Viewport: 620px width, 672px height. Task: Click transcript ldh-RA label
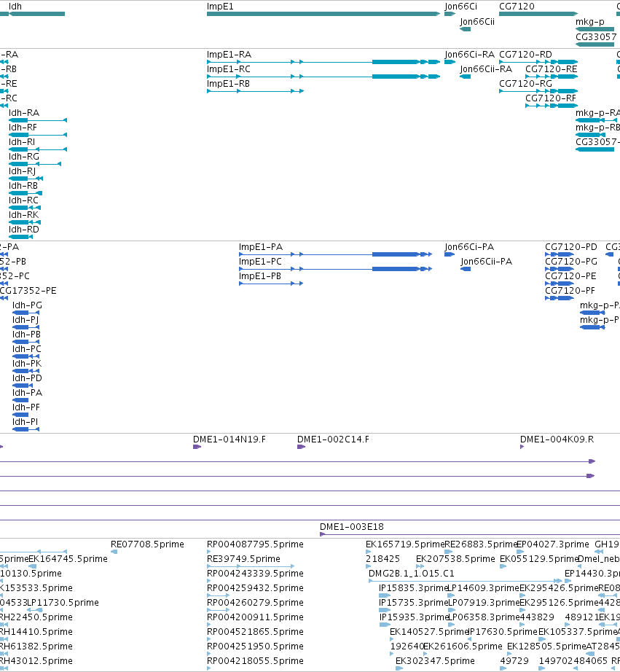tap(24, 113)
